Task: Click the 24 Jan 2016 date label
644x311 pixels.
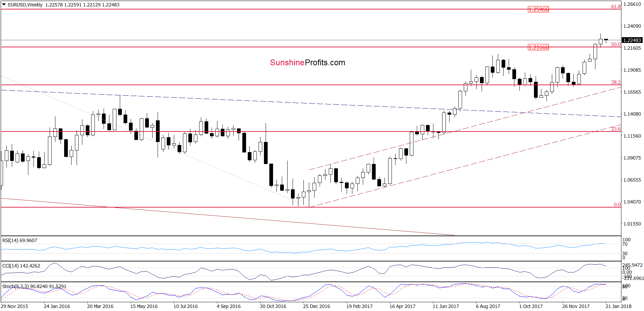Action: pos(57,306)
